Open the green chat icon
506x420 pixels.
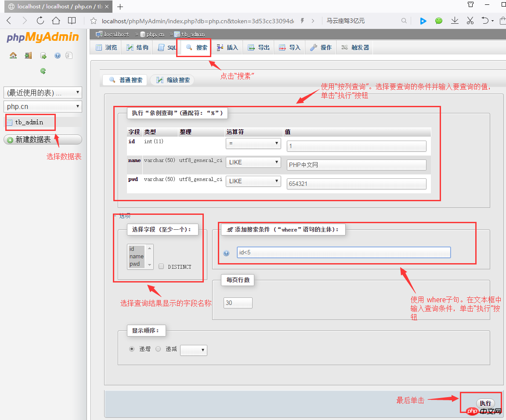click(x=438, y=21)
